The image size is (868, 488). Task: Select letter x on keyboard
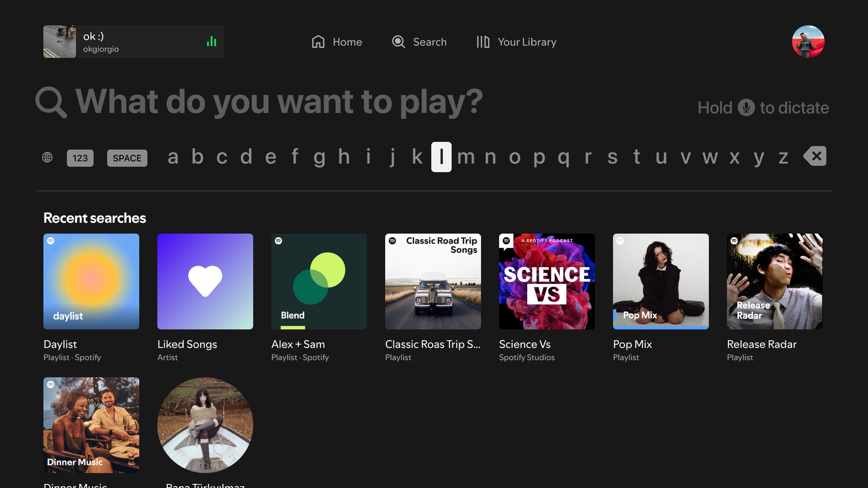click(x=734, y=157)
